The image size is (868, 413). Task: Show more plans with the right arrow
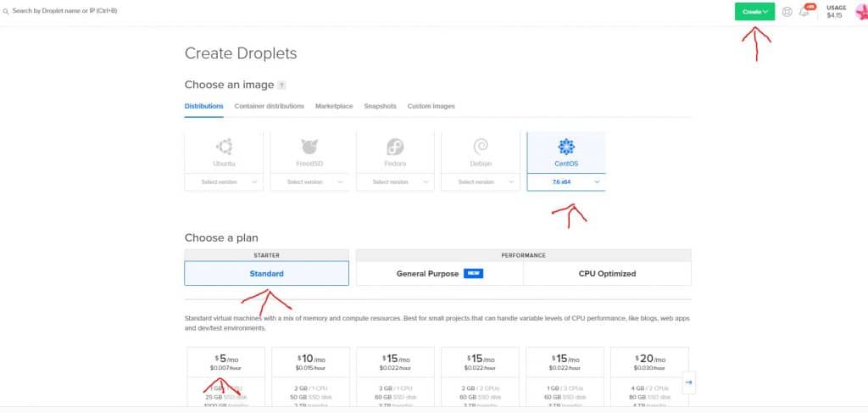[x=688, y=382]
